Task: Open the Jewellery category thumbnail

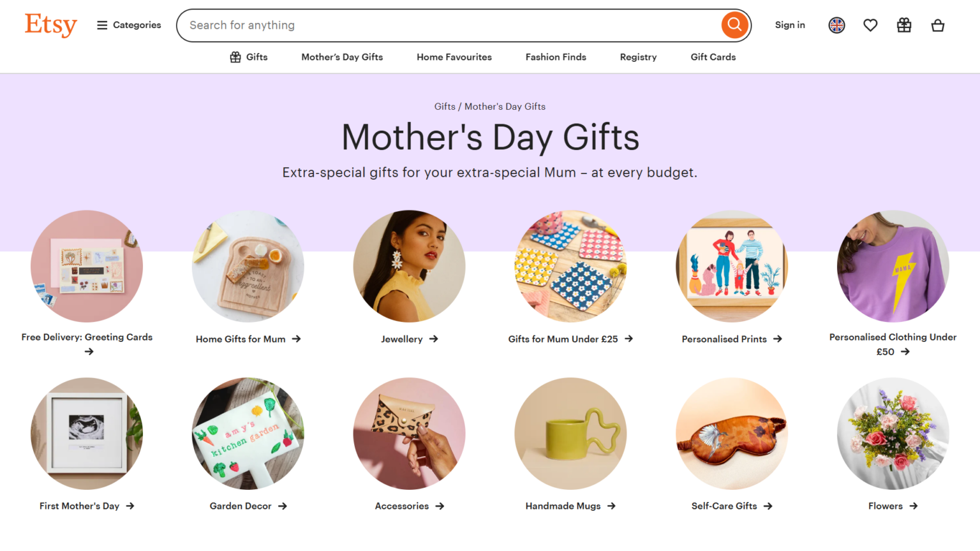Action: (x=409, y=266)
